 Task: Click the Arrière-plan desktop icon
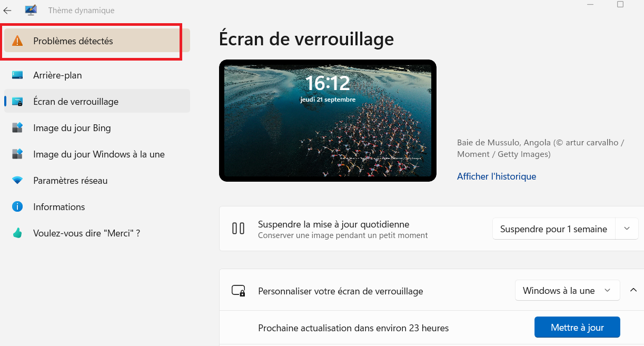click(17, 75)
